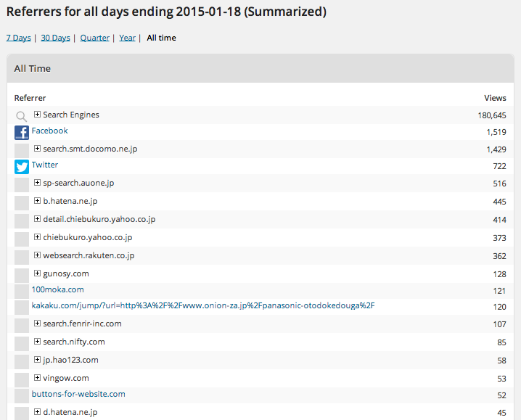
Task: Click the Search Engines magnifier icon
Action: click(x=22, y=116)
